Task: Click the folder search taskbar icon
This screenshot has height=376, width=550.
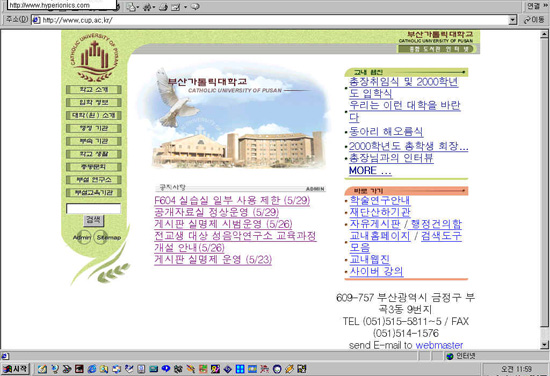Action: [104, 369]
